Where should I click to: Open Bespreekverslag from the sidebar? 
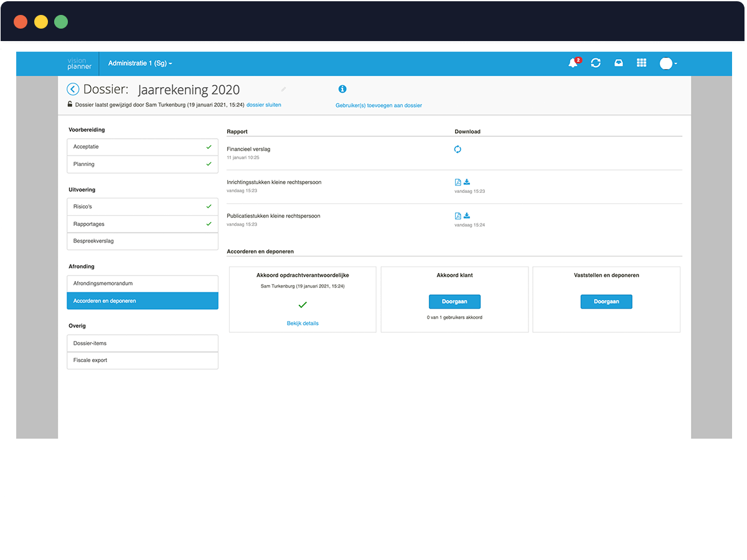click(x=142, y=241)
